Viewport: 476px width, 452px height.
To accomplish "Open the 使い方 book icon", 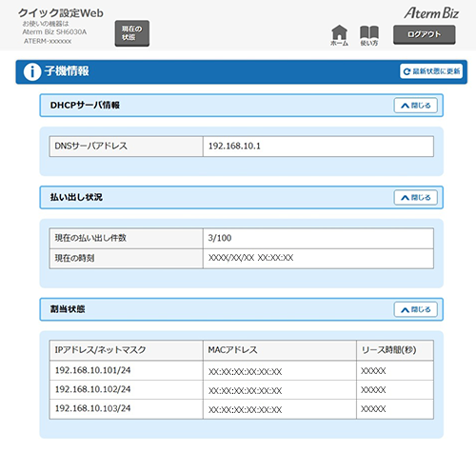I will (369, 35).
